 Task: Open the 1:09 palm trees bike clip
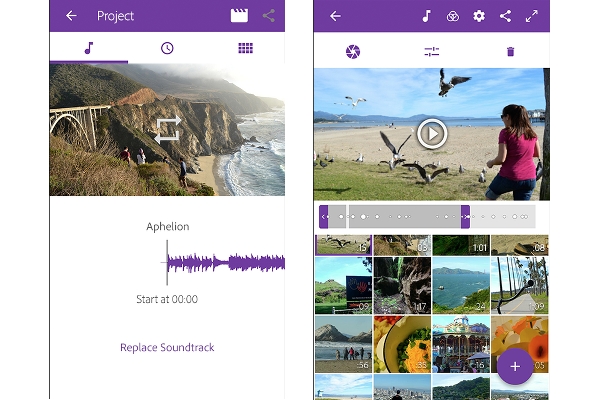click(520, 286)
